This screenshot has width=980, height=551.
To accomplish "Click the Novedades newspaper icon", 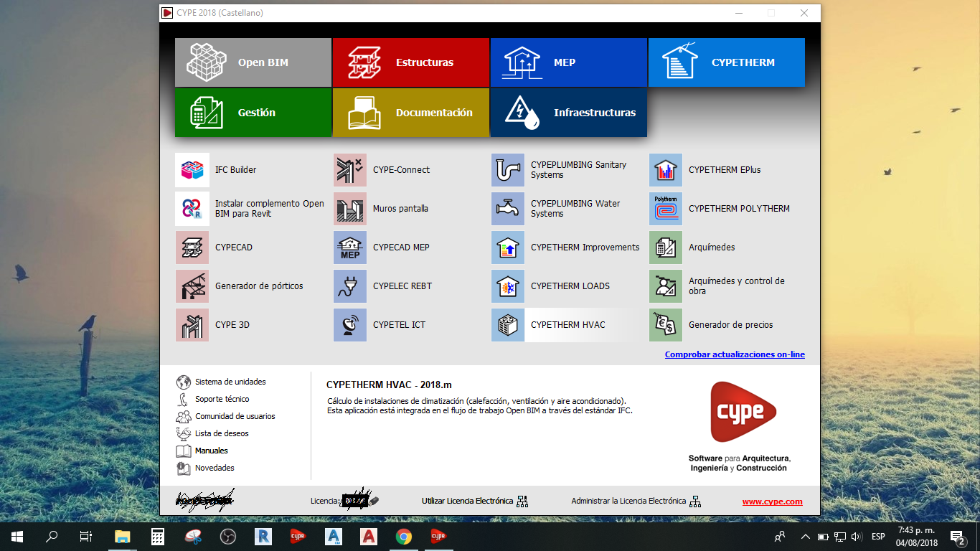I will 183,468.
